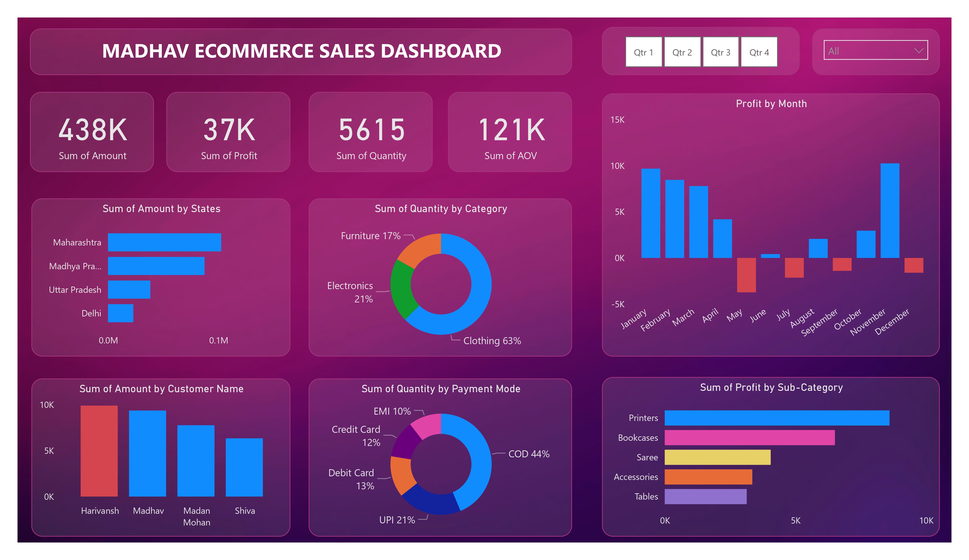Select the April profit bar

click(722, 239)
